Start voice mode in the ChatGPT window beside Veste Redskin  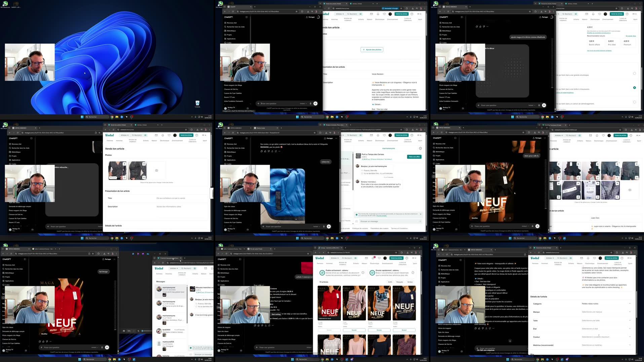tap(315, 103)
